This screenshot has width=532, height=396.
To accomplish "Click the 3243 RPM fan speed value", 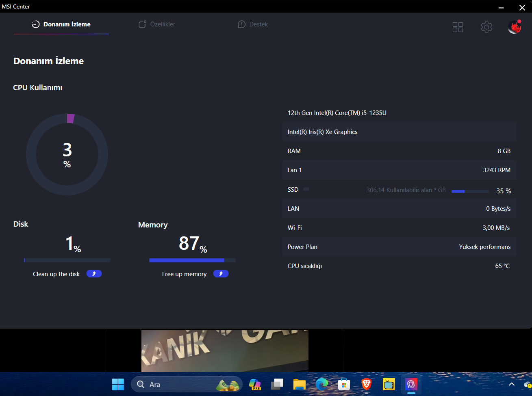I will 497,170.
